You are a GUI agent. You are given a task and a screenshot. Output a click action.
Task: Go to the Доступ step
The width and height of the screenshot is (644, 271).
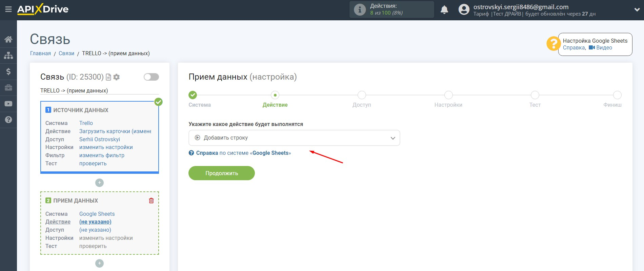coord(362,95)
